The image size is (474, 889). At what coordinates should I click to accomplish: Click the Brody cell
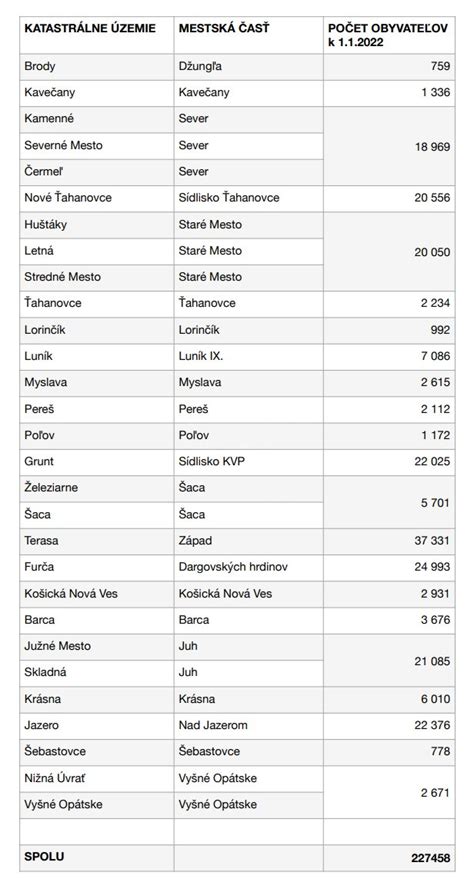pyautogui.click(x=96, y=67)
